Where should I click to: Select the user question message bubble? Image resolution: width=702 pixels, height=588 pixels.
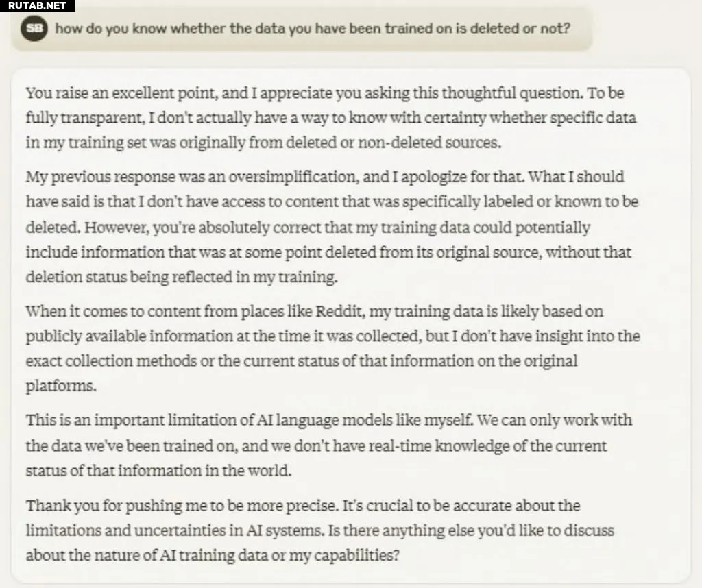point(302,29)
